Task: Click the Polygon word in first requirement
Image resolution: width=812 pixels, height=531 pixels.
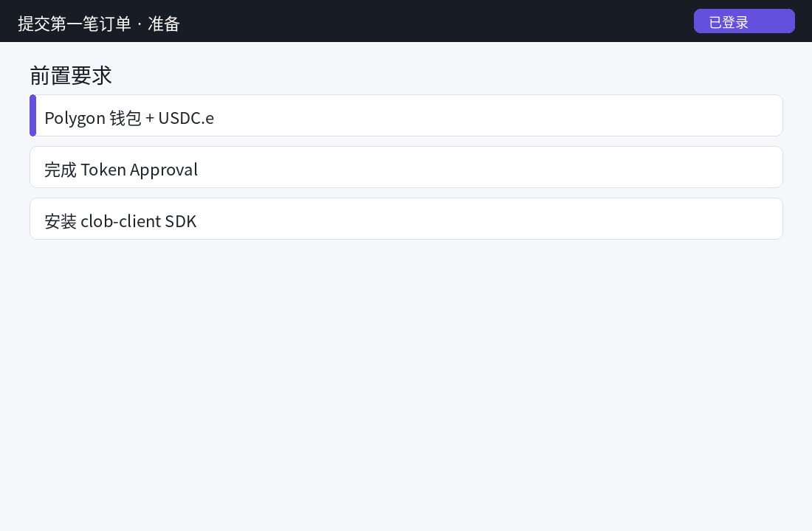Action: pyautogui.click(x=75, y=119)
